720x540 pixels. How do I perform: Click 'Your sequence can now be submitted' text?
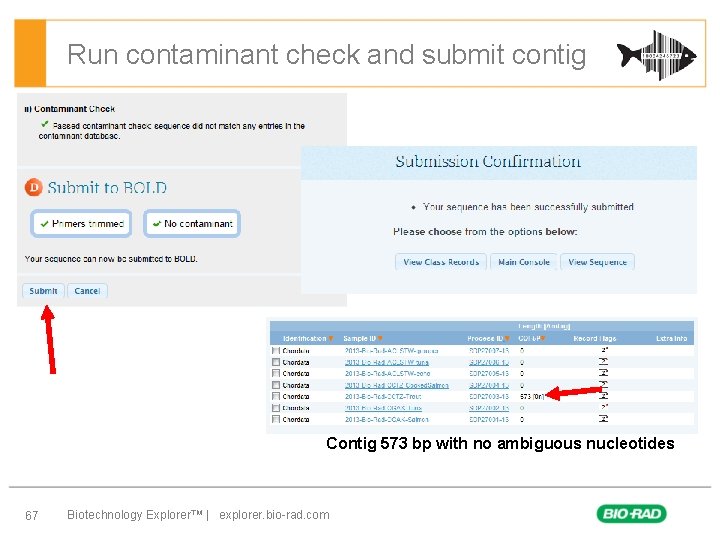pos(111,259)
